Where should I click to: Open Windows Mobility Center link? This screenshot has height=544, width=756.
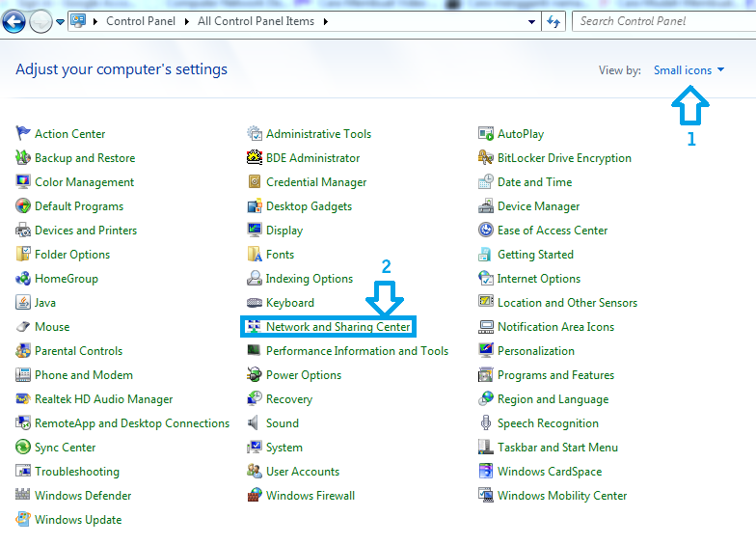[x=562, y=496]
